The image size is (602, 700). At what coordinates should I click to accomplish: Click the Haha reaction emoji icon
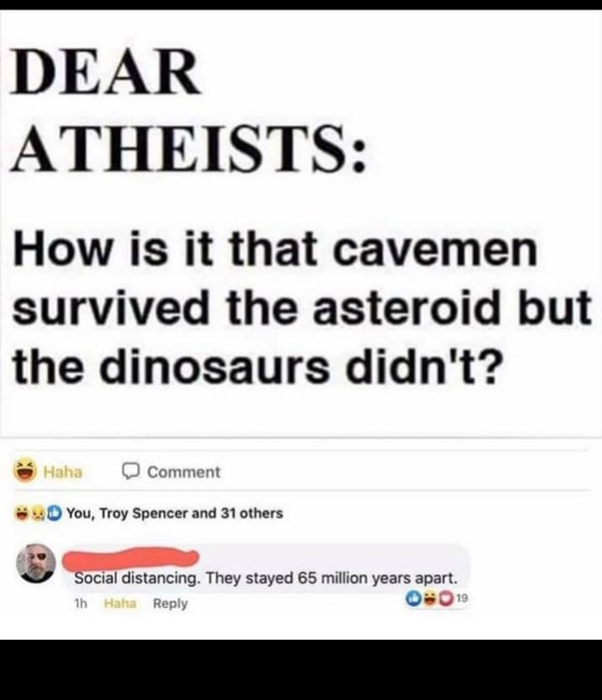pyautogui.click(x=24, y=471)
